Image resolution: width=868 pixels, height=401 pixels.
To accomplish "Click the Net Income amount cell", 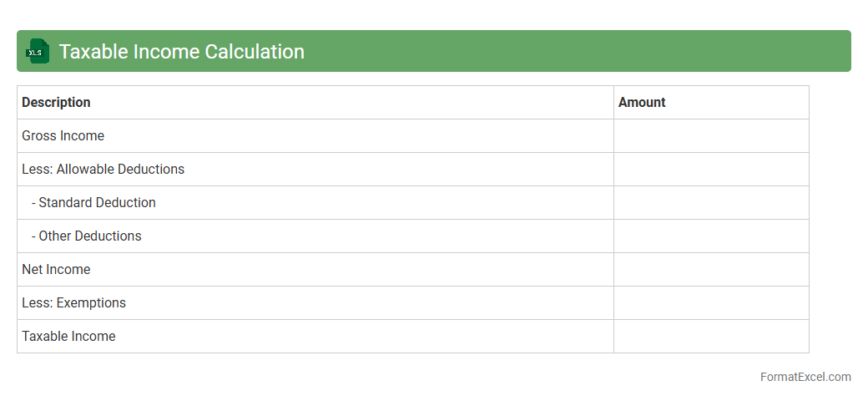I will tap(711, 270).
